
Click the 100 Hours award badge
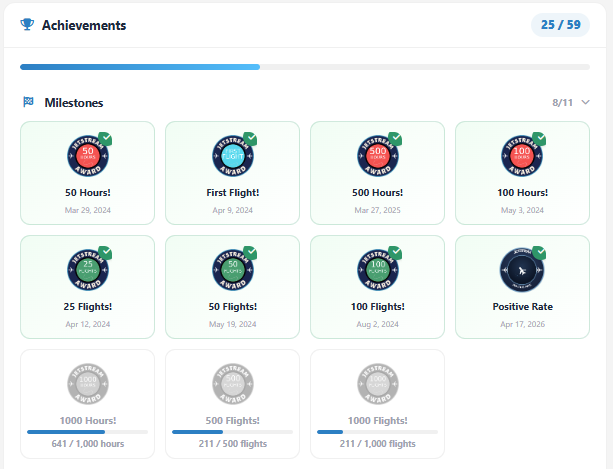click(x=522, y=156)
